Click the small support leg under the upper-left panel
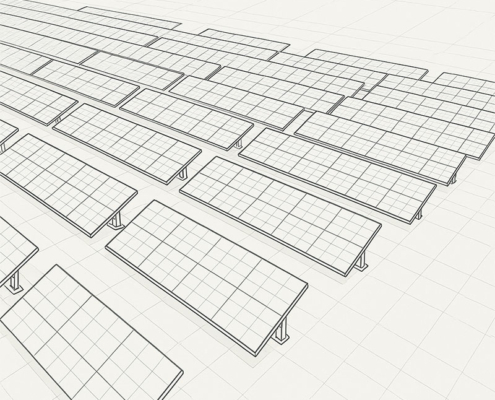 pos(58,120)
